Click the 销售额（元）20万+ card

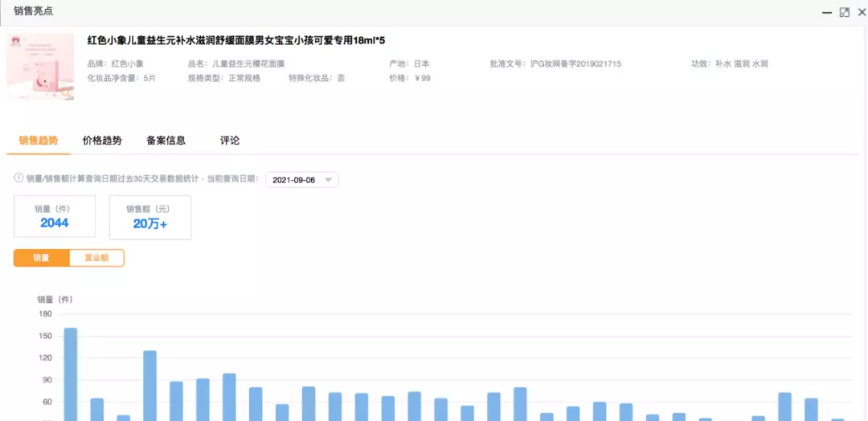[x=150, y=218]
